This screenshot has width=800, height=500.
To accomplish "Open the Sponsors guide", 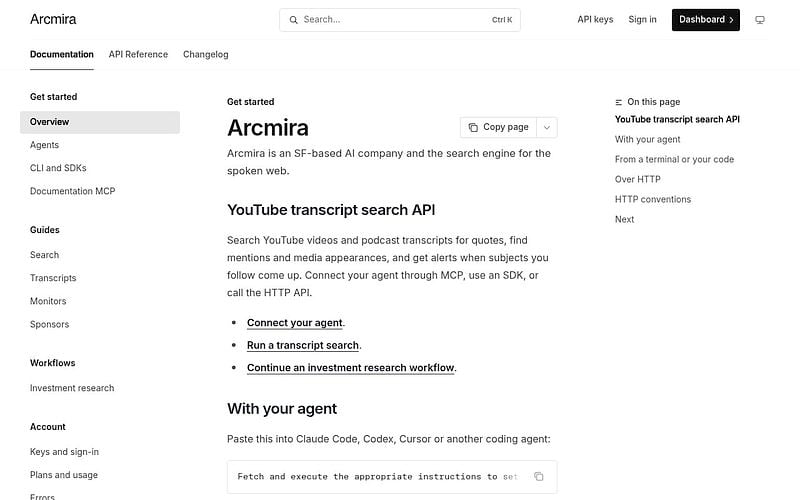I will pos(49,324).
